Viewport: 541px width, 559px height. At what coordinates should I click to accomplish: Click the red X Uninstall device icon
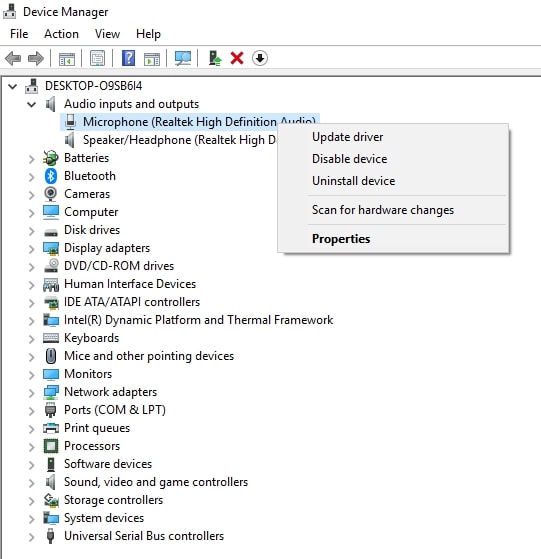click(237, 58)
